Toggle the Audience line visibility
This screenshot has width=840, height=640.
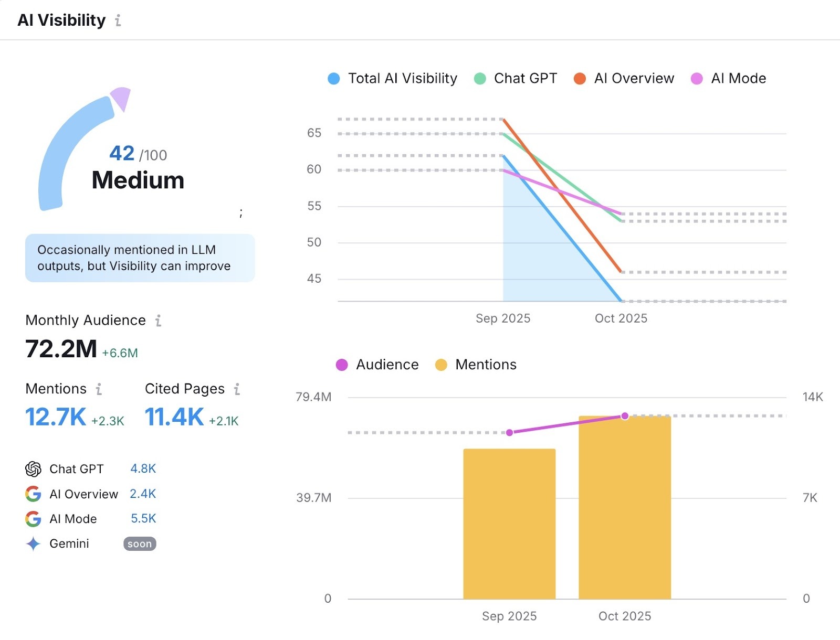[x=378, y=364]
